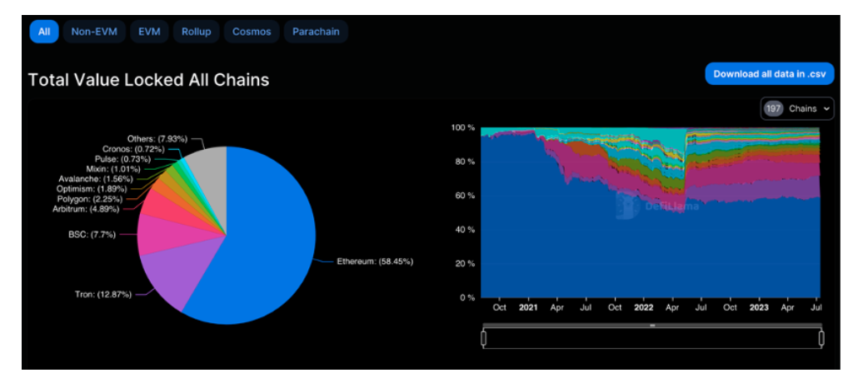Select the All chains filter tab
The width and height of the screenshot is (868, 383).
(x=44, y=32)
